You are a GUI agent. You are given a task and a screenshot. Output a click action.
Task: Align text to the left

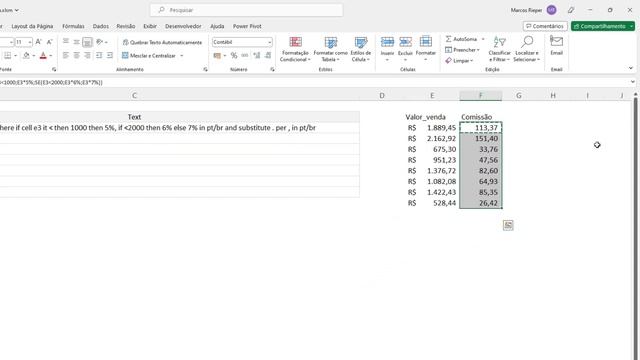click(66, 55)
